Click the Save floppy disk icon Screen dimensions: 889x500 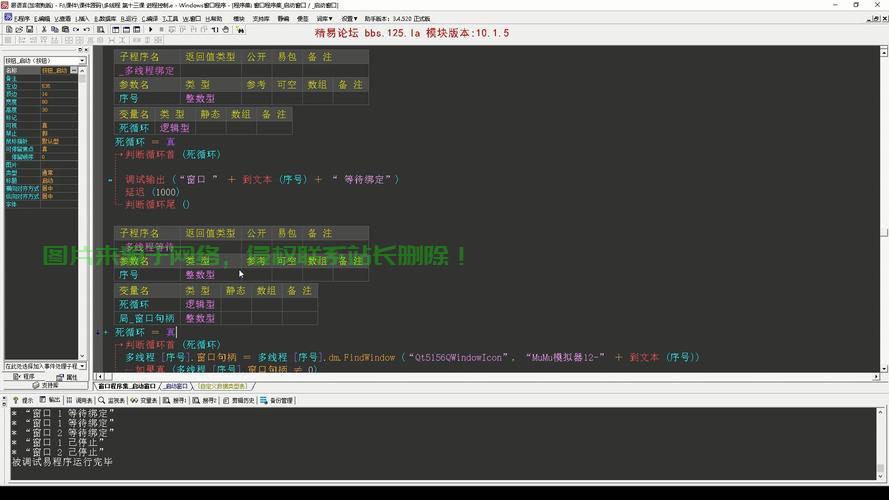click(30, 30)
